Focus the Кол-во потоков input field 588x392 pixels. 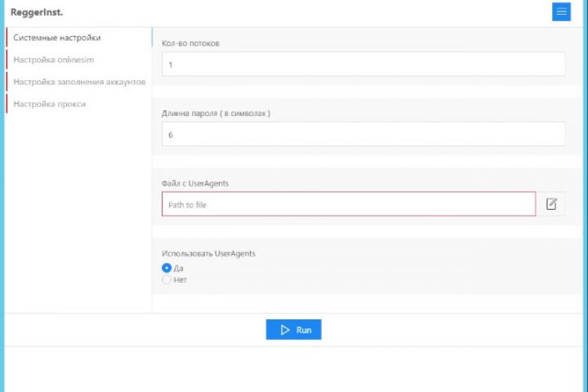tap(363, 64)
